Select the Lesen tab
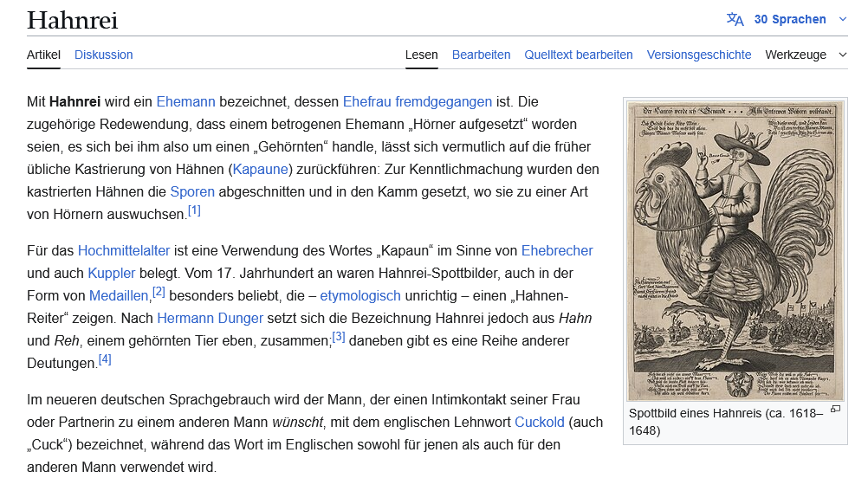Screen dimensions: 868x504 421,55
